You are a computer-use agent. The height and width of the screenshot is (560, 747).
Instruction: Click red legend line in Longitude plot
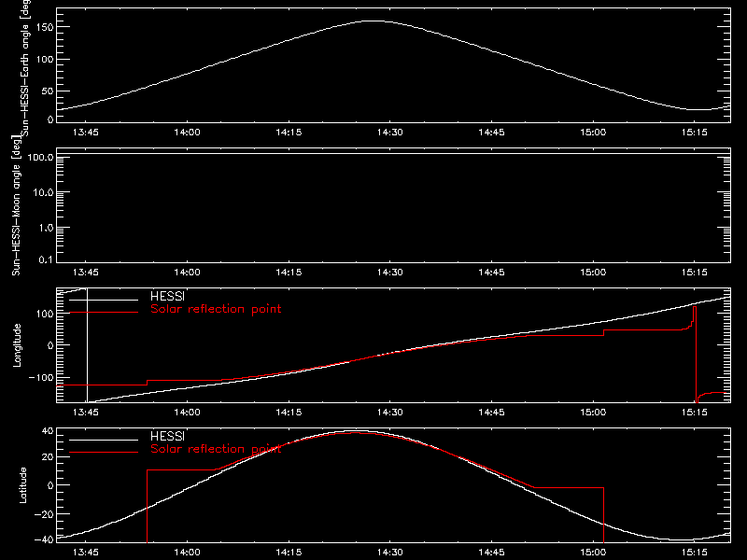104,313
